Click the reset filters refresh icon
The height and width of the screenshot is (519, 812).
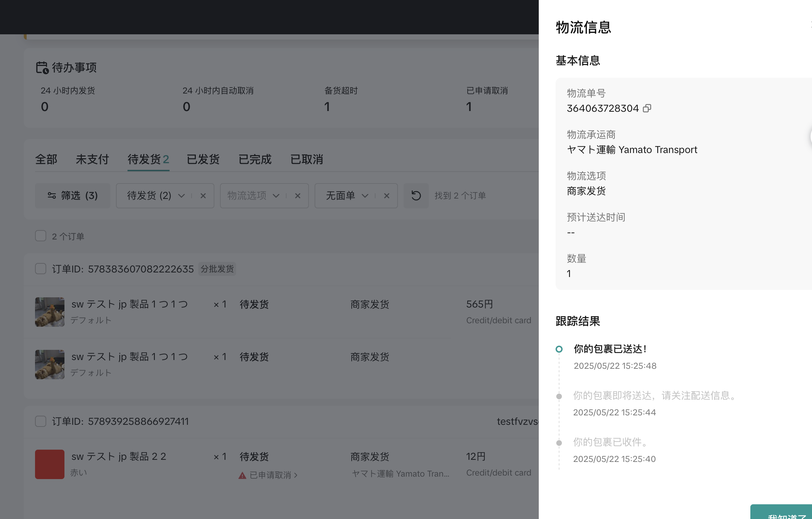click(x=416, y=195)
